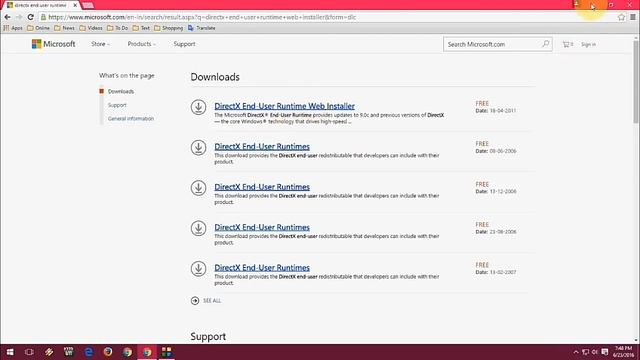Image resolution: width=640 pixels, height=360 pixels.
Task: Open the Chrome hamburger menu
Action: click(x=633, y=17)
